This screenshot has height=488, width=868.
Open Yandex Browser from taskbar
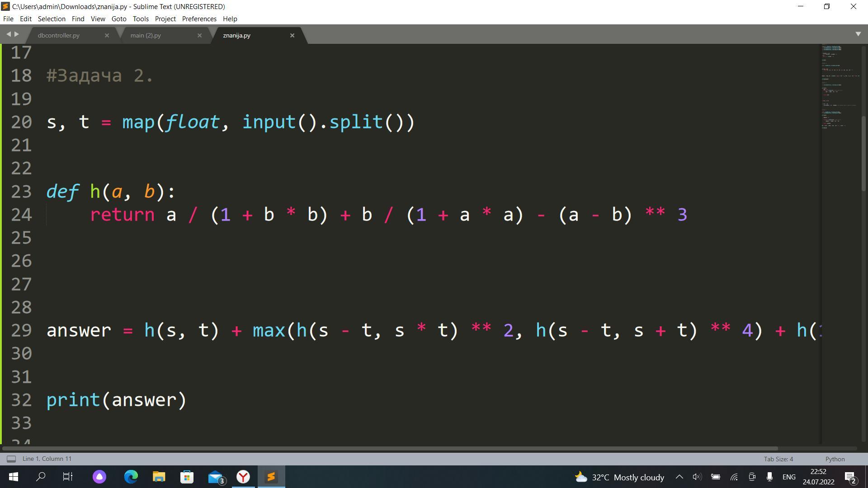[243, 477]
